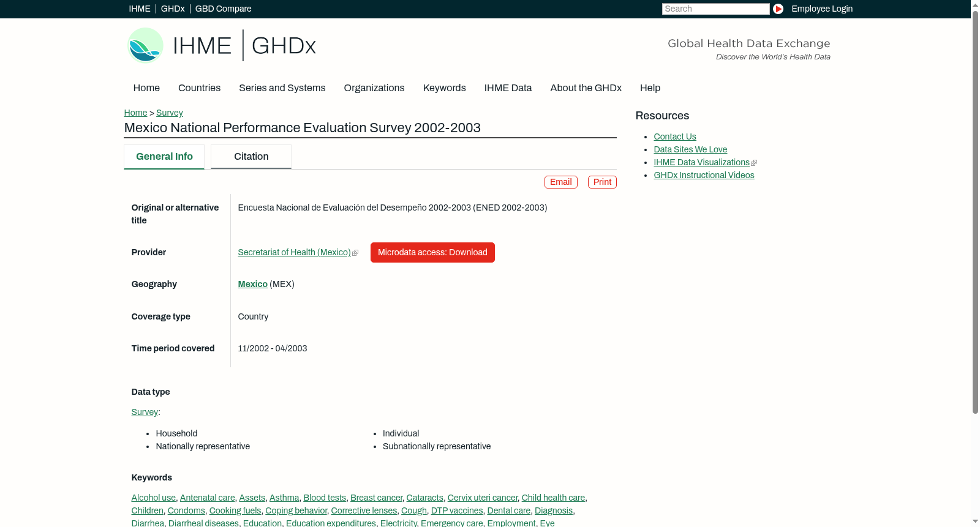Click the Antenatal care keyword
980x527 pixels.
point(208,498)
